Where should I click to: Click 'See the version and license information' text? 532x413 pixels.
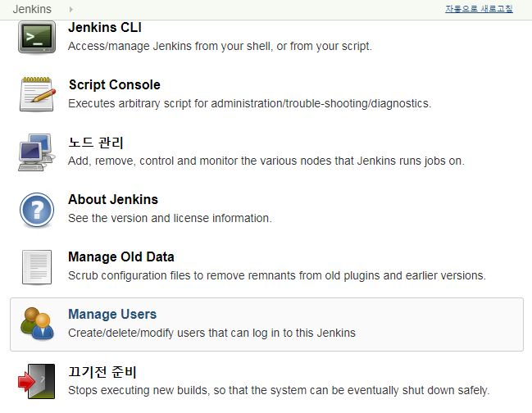click(x=170, y=218)
